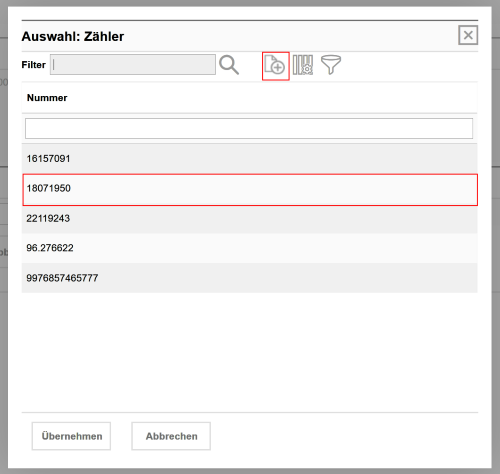Image resolution: width=500 pixels, height=474 pixels.
Task: Select row 96.276622
Action: [249, 248]
